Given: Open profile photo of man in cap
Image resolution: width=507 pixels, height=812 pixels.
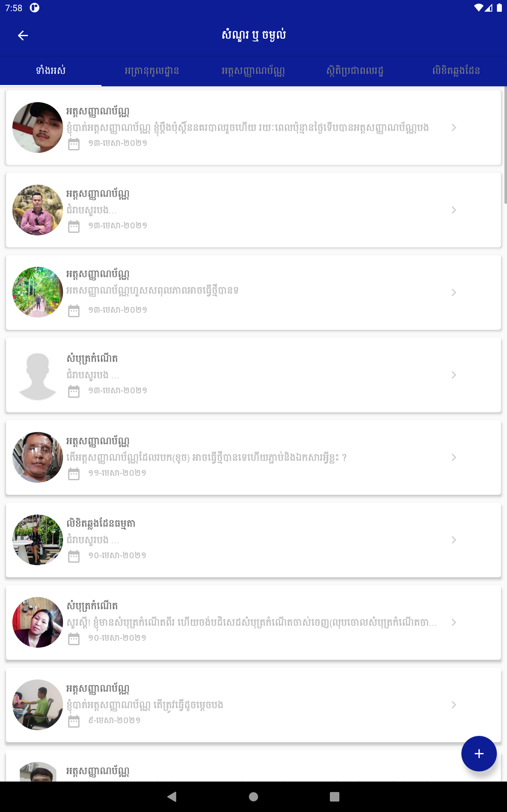Looking at the screenshot, I should 38,128.
